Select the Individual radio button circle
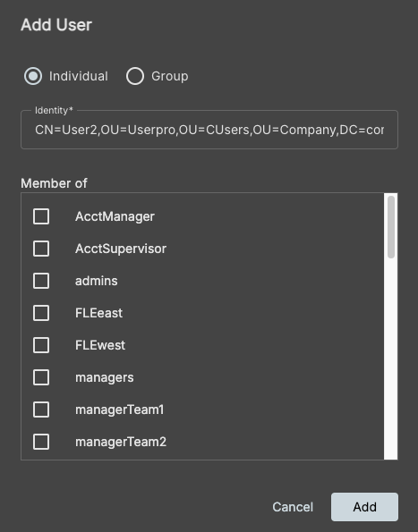 click(x=33, y=76)
